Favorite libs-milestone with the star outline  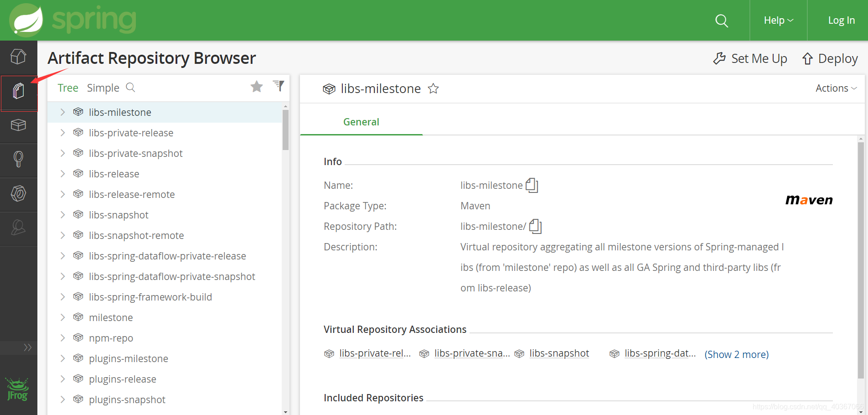click(433, 88)
